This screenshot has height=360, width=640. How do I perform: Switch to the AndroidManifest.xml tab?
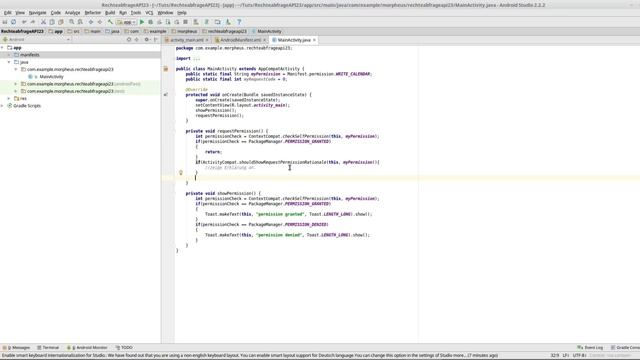pos(240,40)
